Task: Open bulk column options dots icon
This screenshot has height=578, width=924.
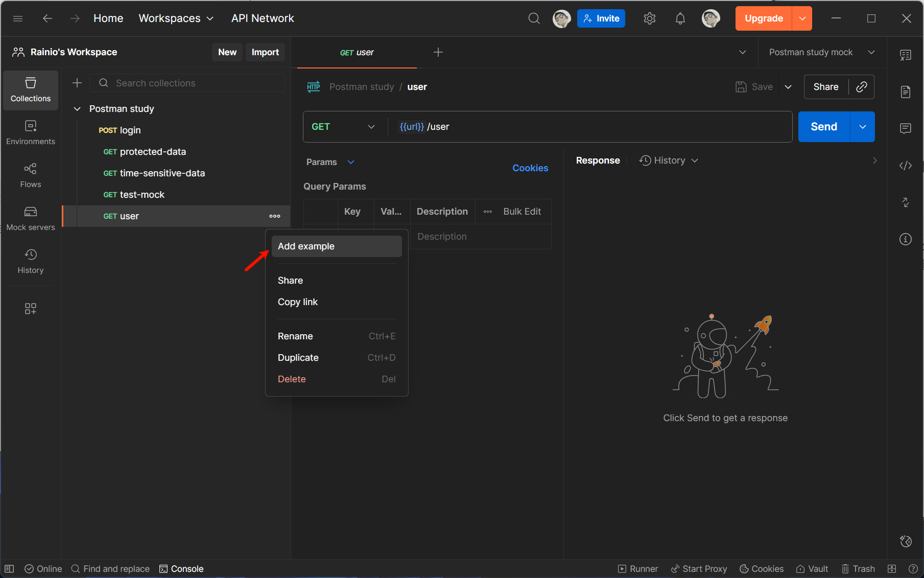Action: pos(488,212)
